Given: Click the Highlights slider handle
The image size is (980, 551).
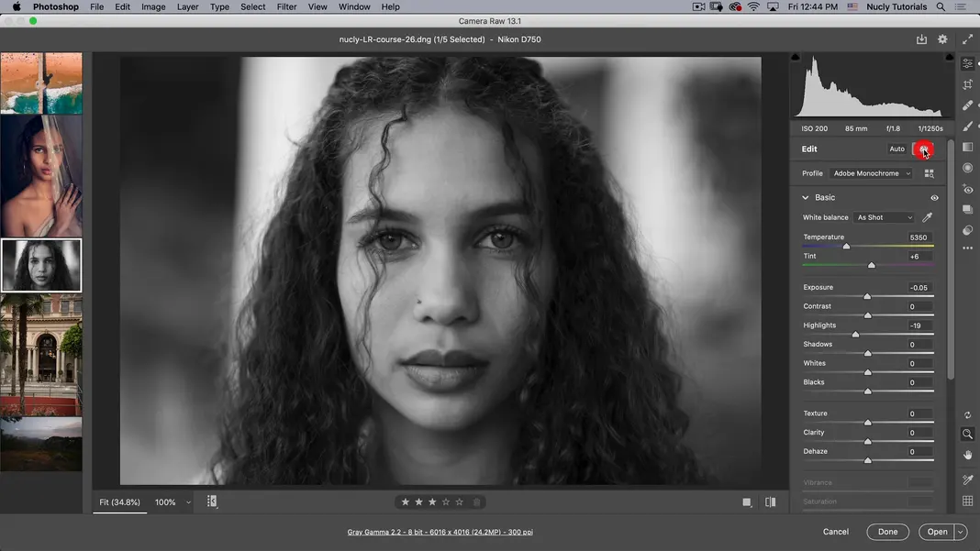Looking at the screenshot, I should pyautogui.click(x=855, y=335).
